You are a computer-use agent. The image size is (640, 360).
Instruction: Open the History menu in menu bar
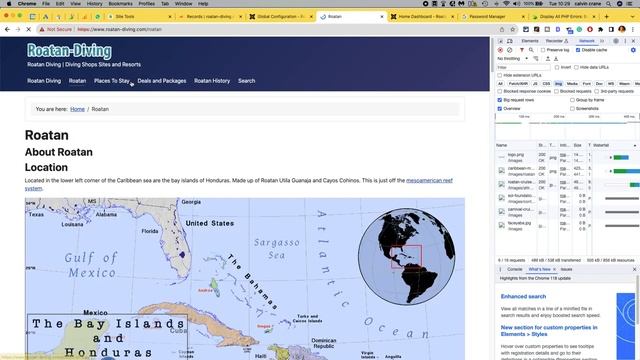tap(94, 4)
